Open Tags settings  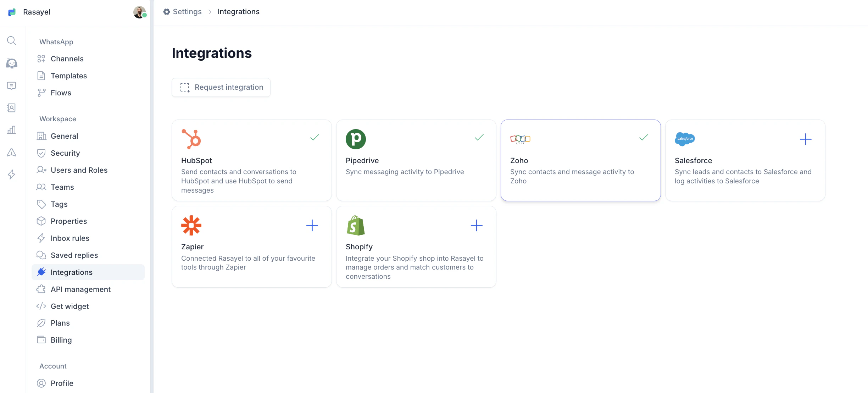[x=88, y=204]
